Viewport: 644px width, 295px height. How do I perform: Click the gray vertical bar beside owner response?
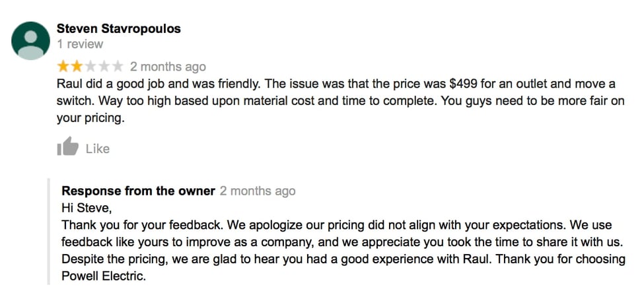(x=48, y=231)
